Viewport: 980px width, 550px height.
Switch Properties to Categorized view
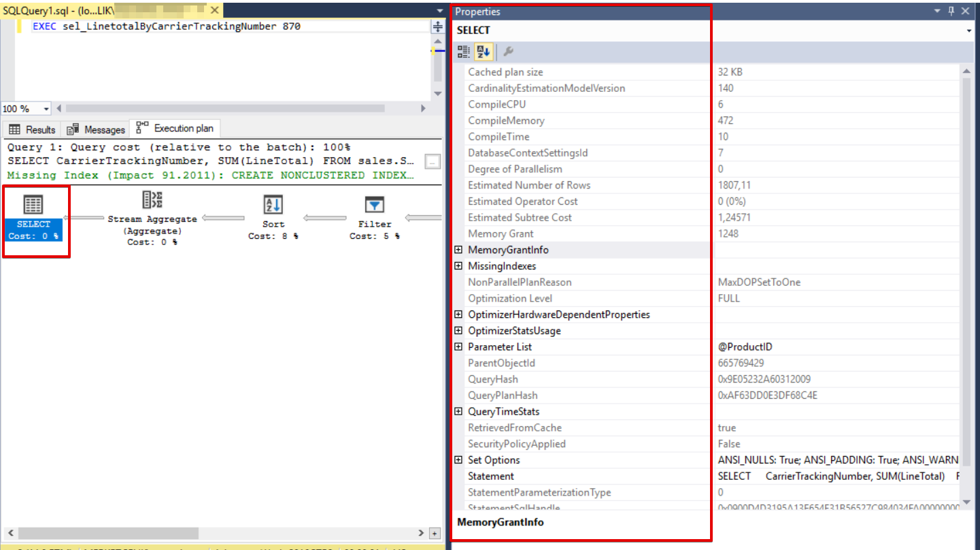[x=464, y=52]
